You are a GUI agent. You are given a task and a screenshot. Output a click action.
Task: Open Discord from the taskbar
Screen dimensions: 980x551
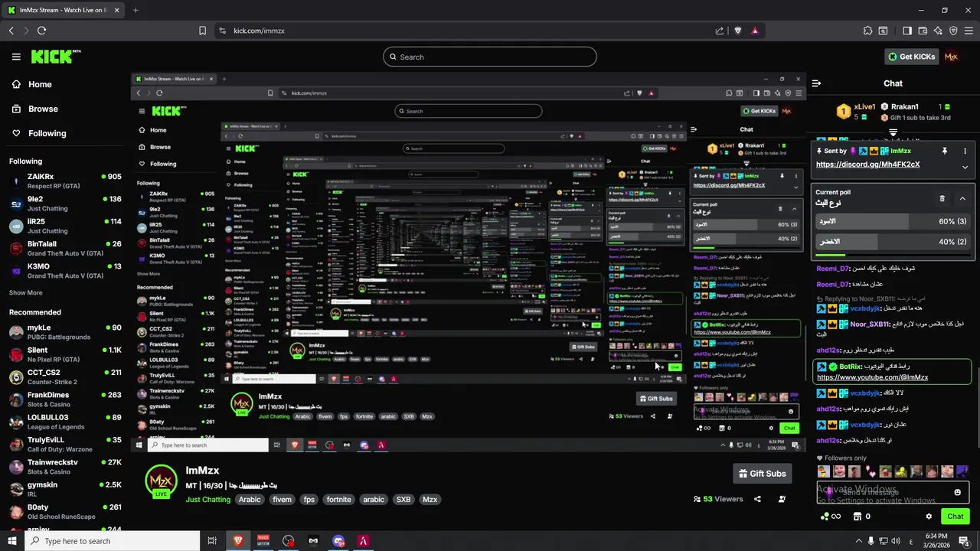[x=338, y=541]
